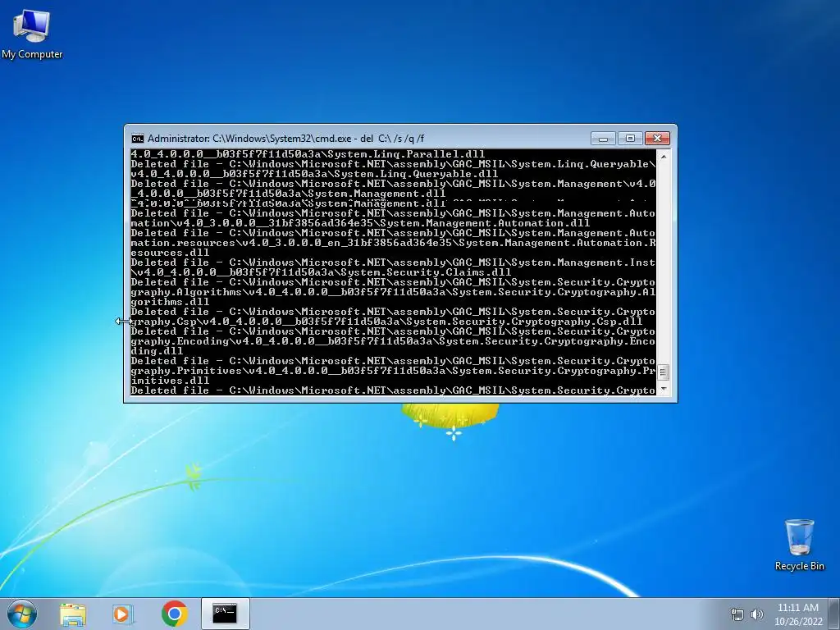This screenshot has width=840, height=630.
Task: Close the cmd.exe window
Action: coord(657,139)
